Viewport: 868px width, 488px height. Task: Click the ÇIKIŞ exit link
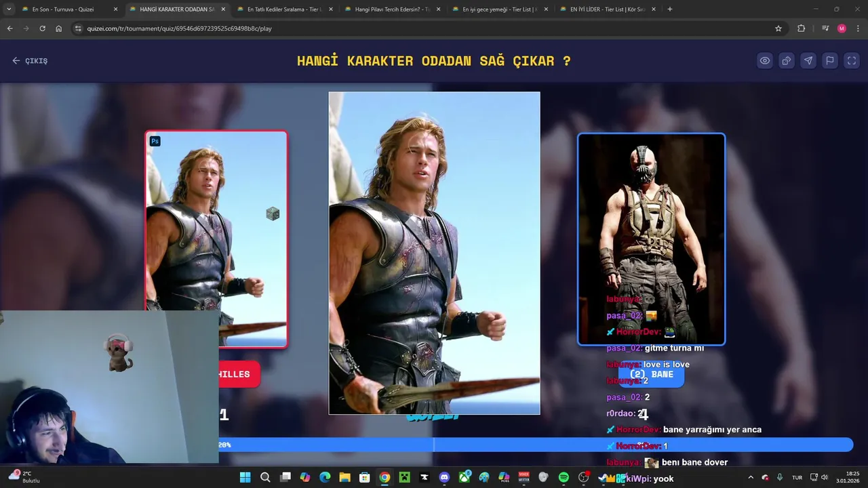coord(30,60)
